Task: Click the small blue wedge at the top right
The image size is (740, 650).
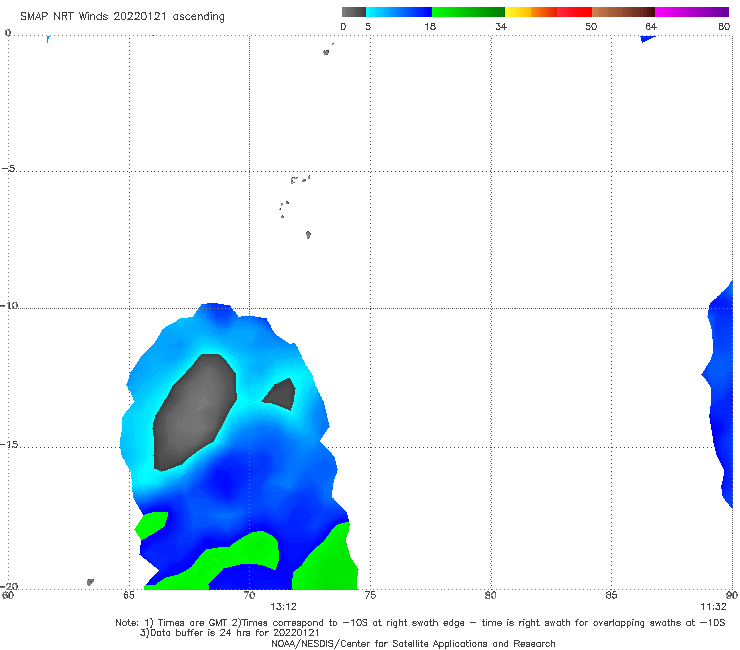Action: click(648, 39)
